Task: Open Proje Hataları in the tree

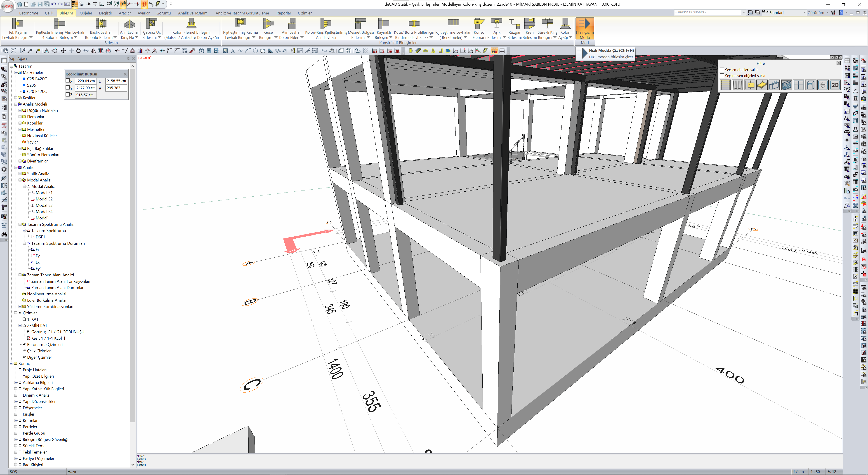Action: [x=34, y=370]
